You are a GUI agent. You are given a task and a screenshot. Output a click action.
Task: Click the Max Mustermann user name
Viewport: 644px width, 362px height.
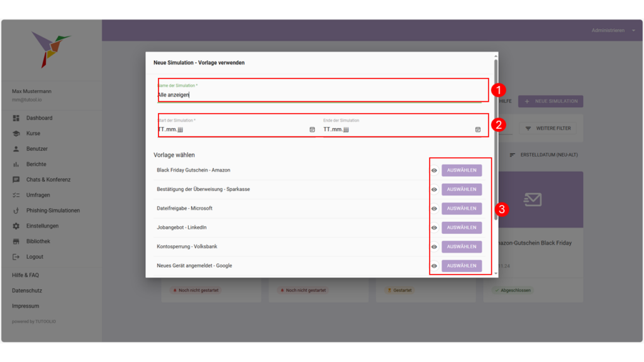click(31, 92)
